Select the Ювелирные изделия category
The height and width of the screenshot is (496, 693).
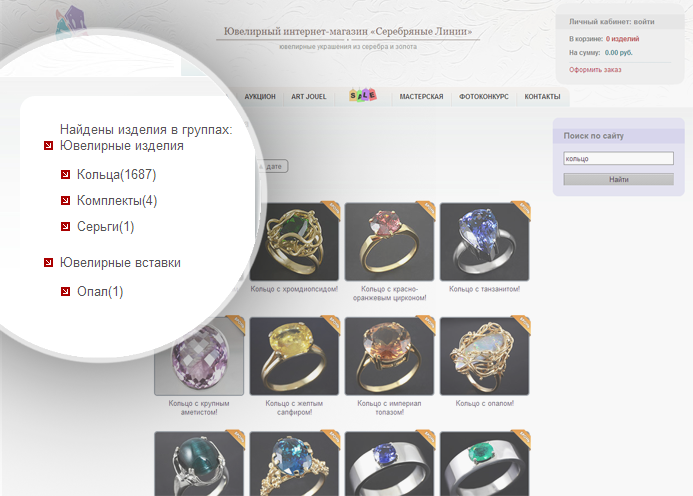pos(122,145)
